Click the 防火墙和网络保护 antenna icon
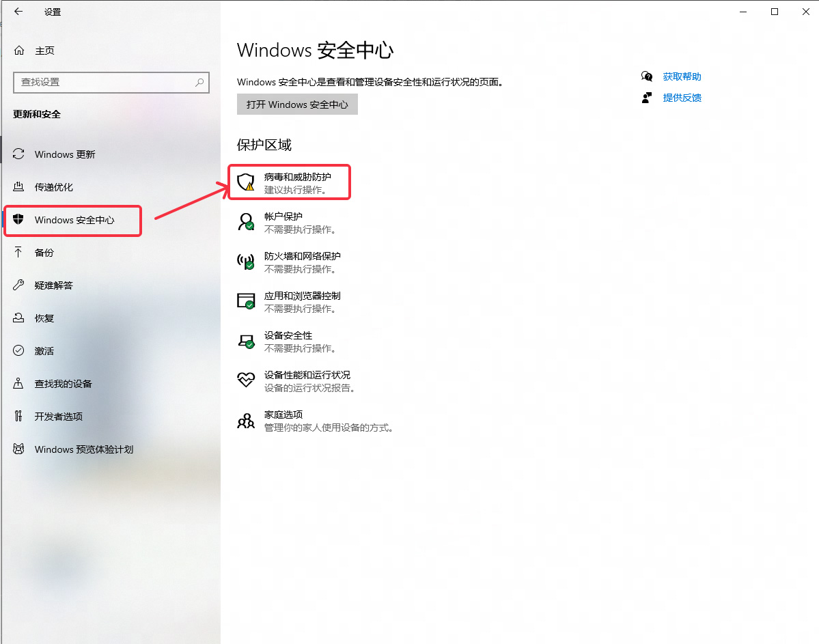This screenshot has width=819, height=644. (x=246, y=261)
